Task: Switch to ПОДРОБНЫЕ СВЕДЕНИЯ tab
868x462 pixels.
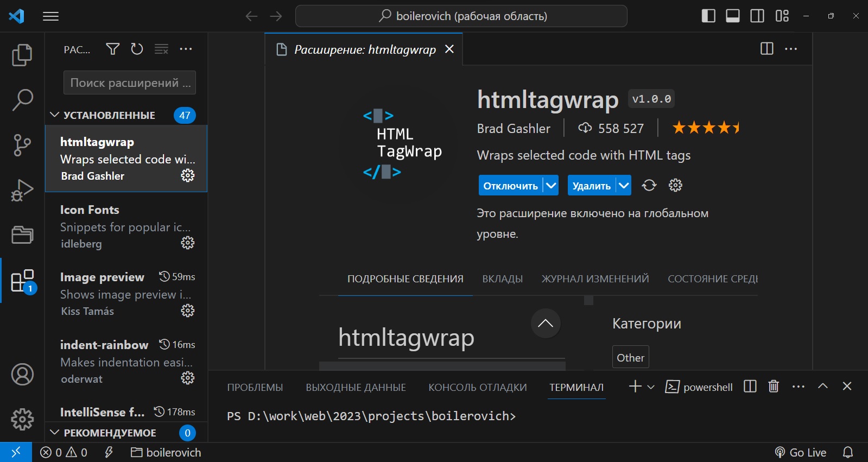Action: pos(406,279)
